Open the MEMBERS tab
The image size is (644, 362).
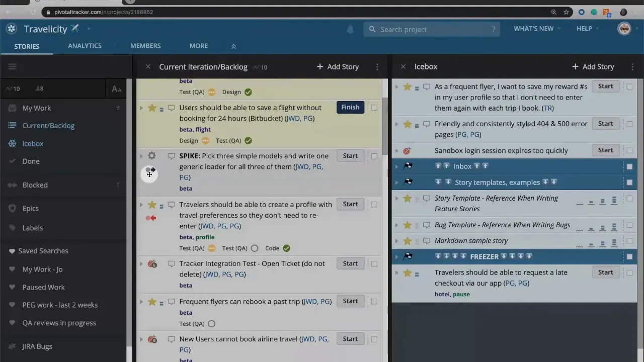pyautogui.click(x=145, y=46)
